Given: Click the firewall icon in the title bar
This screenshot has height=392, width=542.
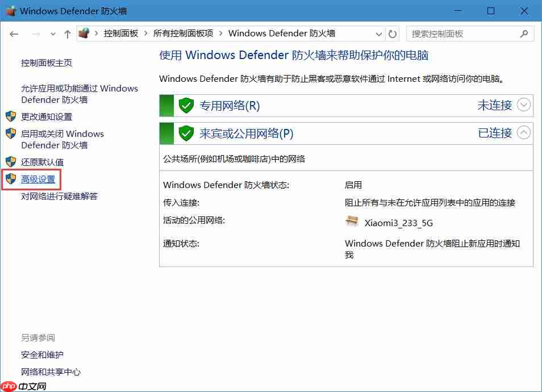Looking at the screenshot, I should pyautogui.click(x=10, y=10).
